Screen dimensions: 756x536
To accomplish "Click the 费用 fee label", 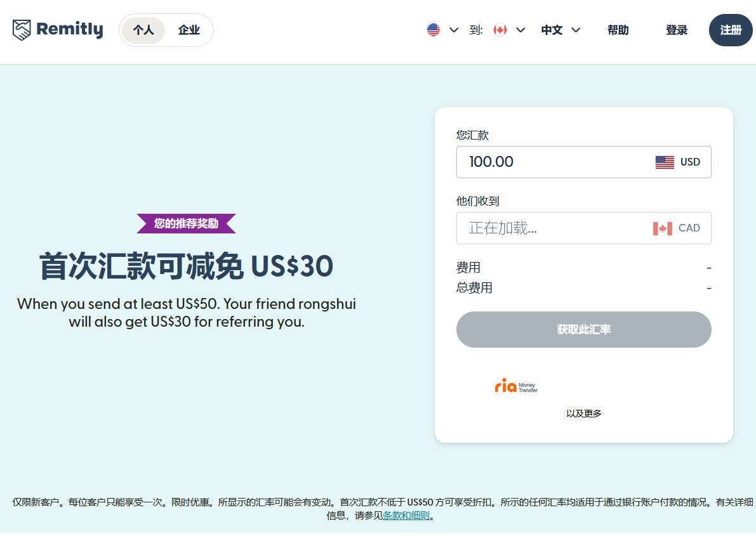I will pyautogui.click(x=468, y=268).
